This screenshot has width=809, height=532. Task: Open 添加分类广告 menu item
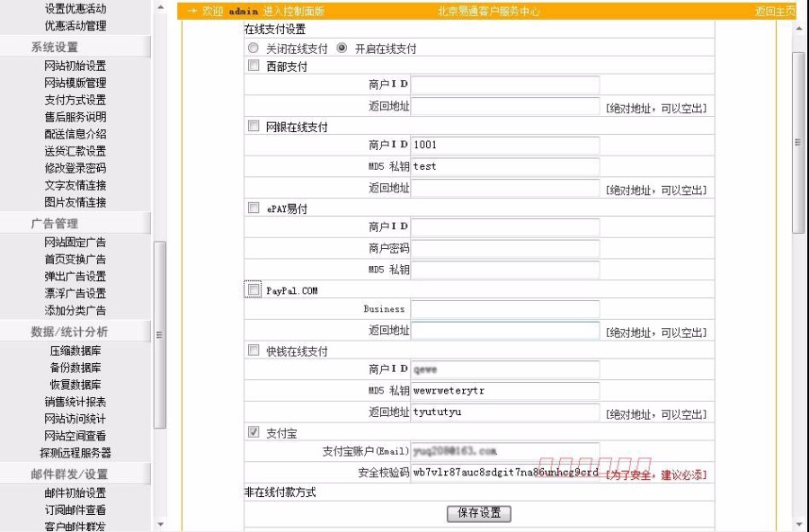pos(76,310)
